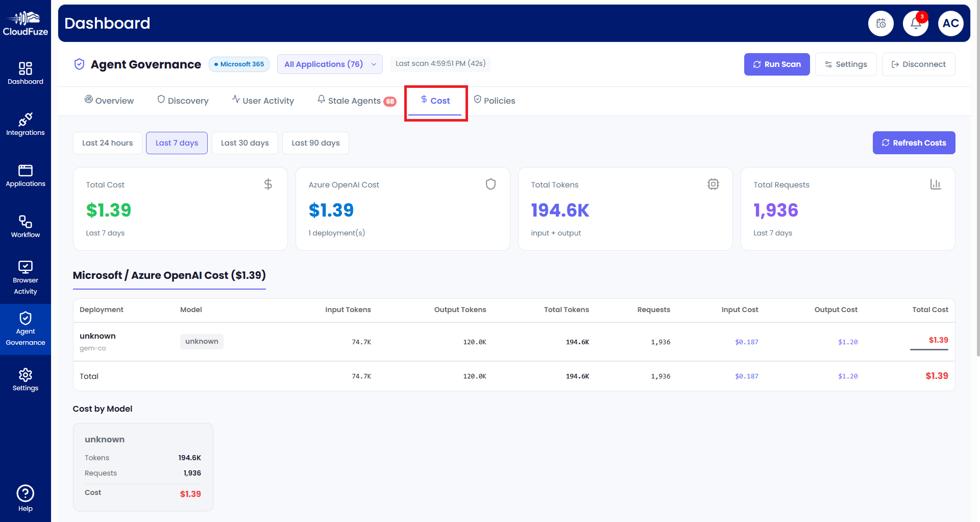Open sidebar Settings gear

[26, 380]
